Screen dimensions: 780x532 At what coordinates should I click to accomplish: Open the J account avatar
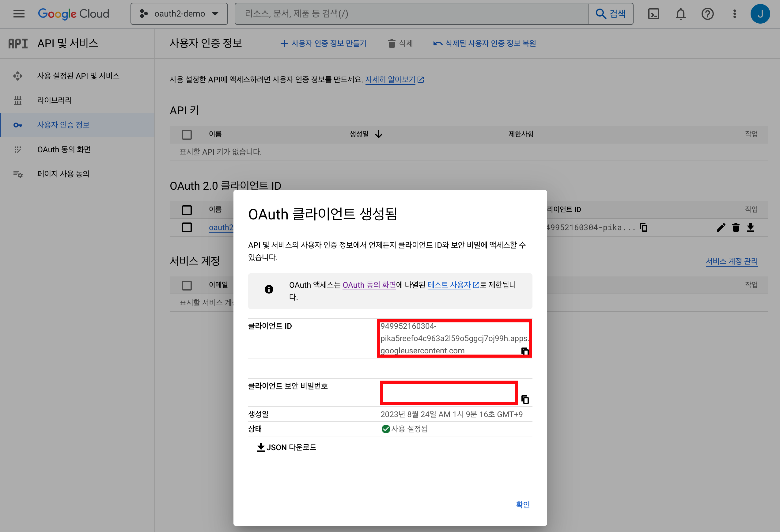coord(760,14)
